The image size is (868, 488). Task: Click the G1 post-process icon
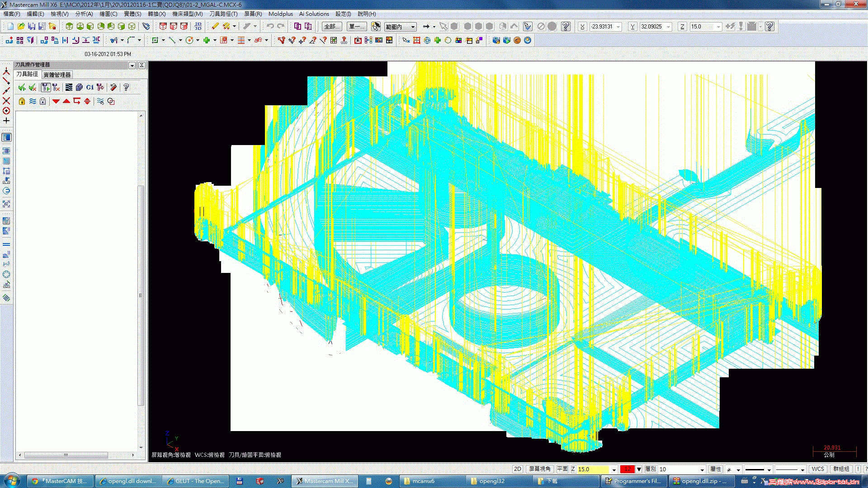pos(90,87)
